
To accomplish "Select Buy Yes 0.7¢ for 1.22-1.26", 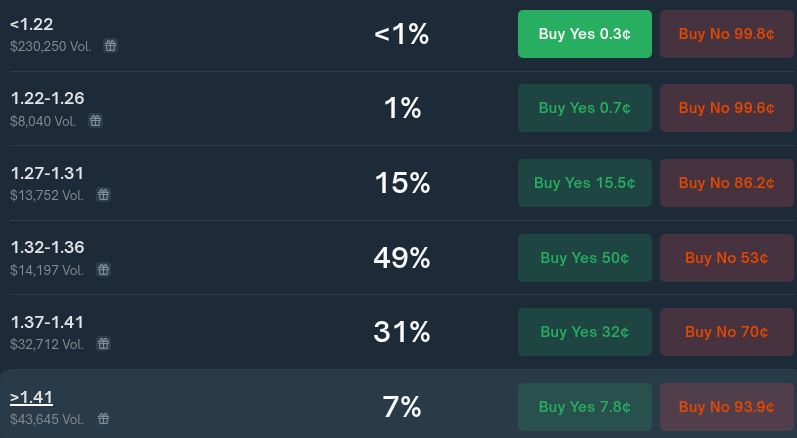I will [585, 108].
